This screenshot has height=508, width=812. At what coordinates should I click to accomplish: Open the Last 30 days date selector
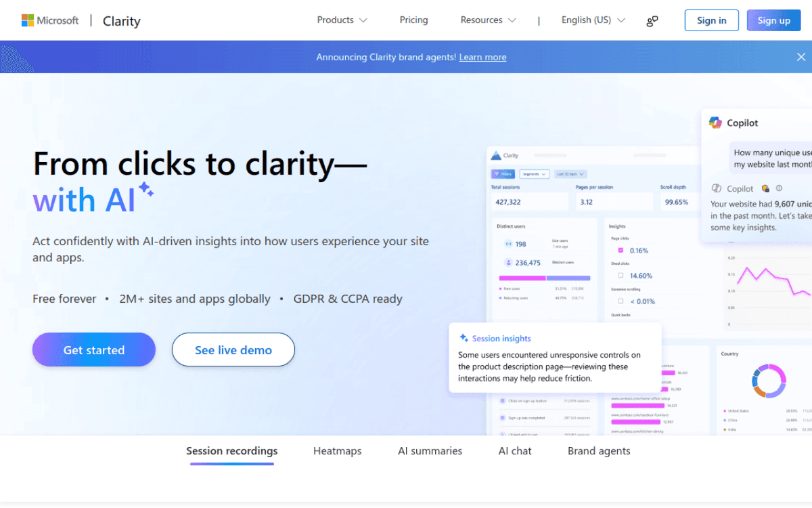coord(570,174)
